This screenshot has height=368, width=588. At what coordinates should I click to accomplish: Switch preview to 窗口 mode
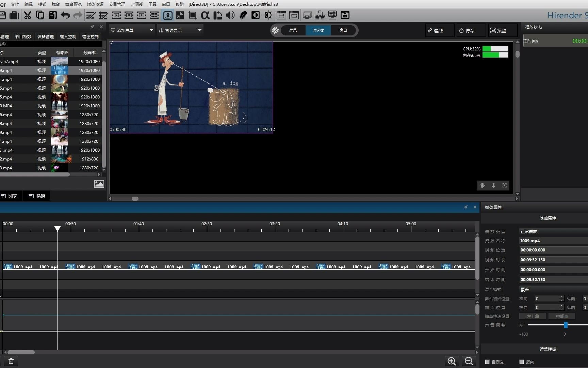tap(343, 30)
